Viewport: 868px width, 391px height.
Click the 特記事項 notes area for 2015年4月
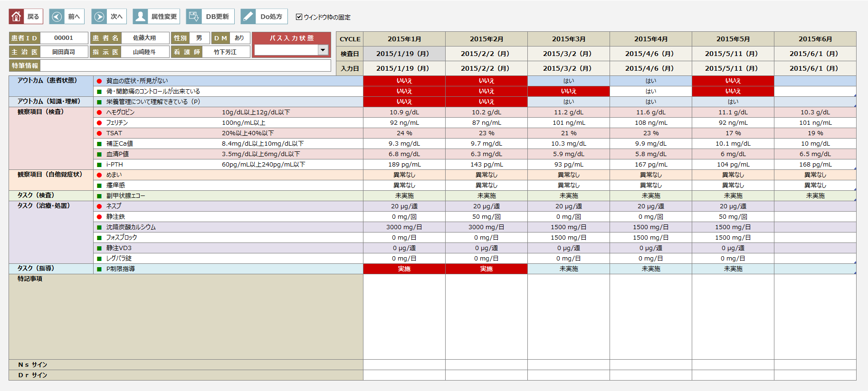pos(650,317)
